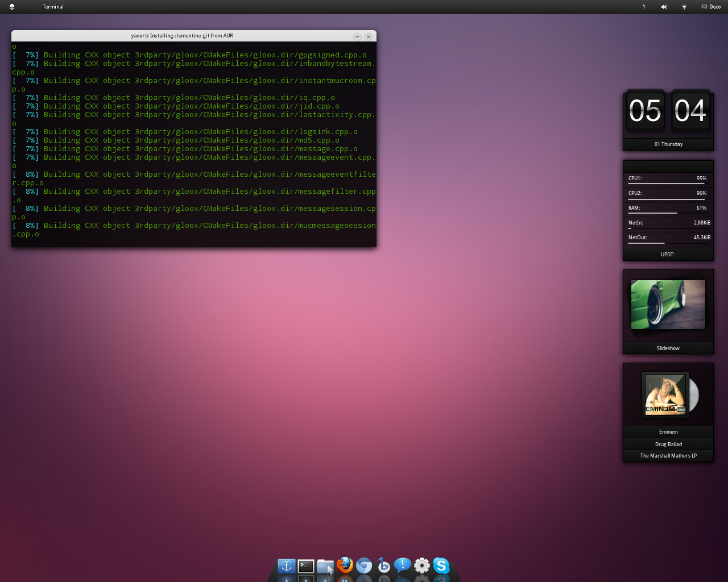
Task: Select workspace indicator number 1
Action: click(644, 7)
